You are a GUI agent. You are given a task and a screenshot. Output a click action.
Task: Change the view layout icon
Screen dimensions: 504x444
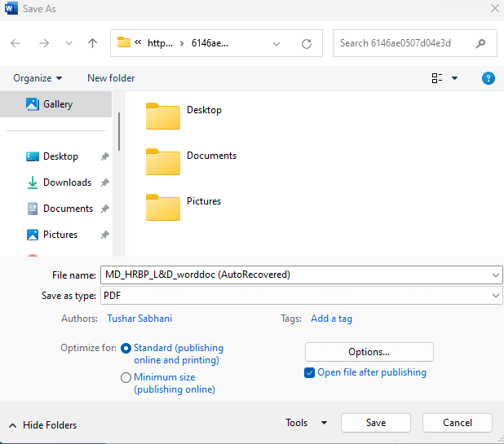coord(437,78)
